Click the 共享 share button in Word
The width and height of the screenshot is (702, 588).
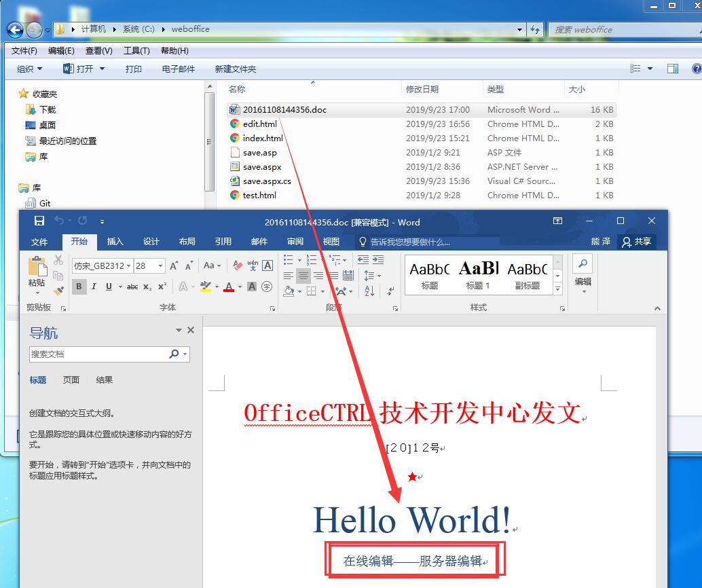[637, 242]
